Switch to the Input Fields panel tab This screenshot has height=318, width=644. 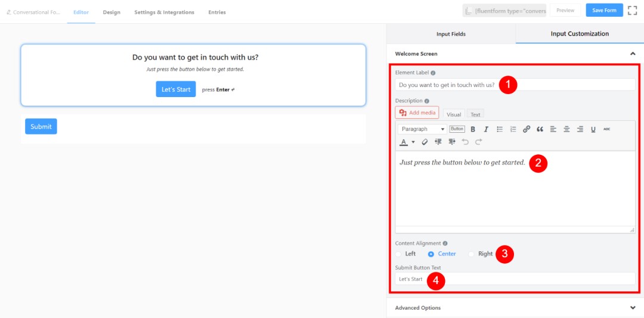tap(451, 34)
